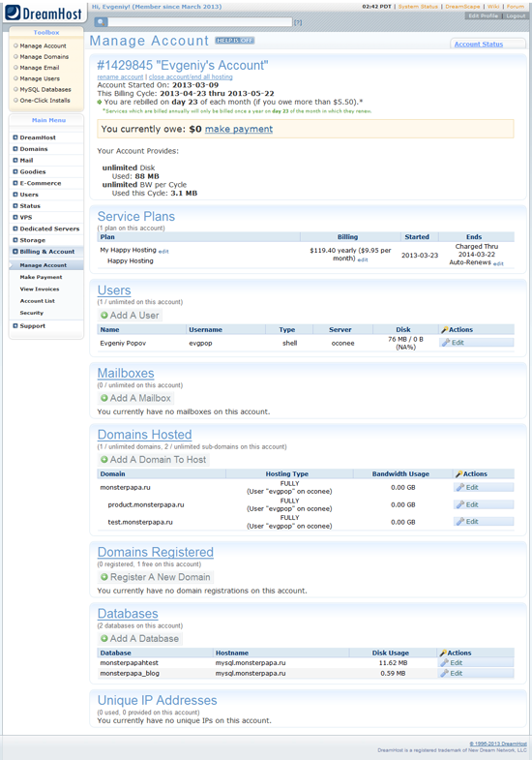Open the DreamScape header link
Viewport: 532px width, 760px height.
pyautogui.click(x=462, y=7)
